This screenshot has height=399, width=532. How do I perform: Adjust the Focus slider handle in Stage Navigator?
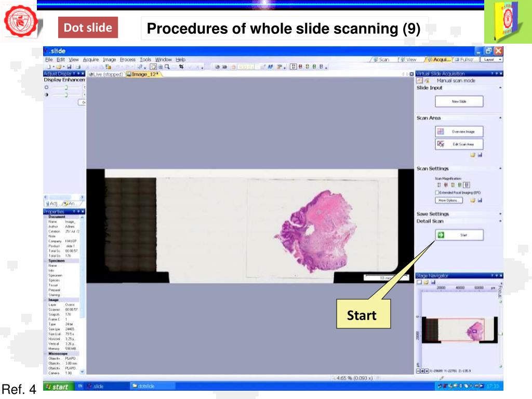(501, 334)
